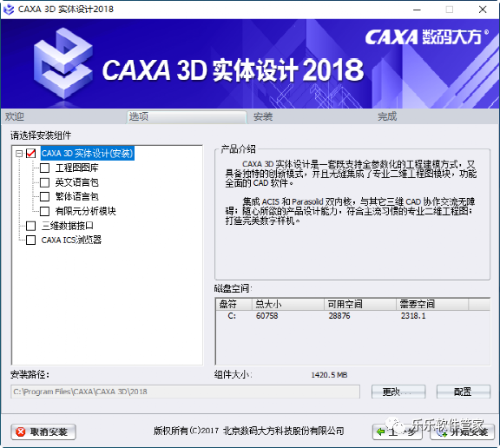The image size is (500, 448).
Task: Select the 繁体语言包 tree label
Action: tap(76, 196)
